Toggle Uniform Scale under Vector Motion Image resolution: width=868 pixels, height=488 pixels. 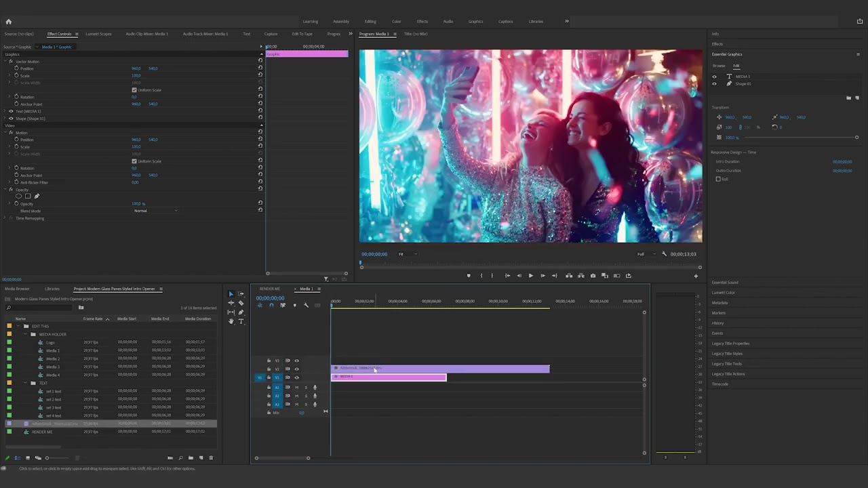tap(134, 90)
